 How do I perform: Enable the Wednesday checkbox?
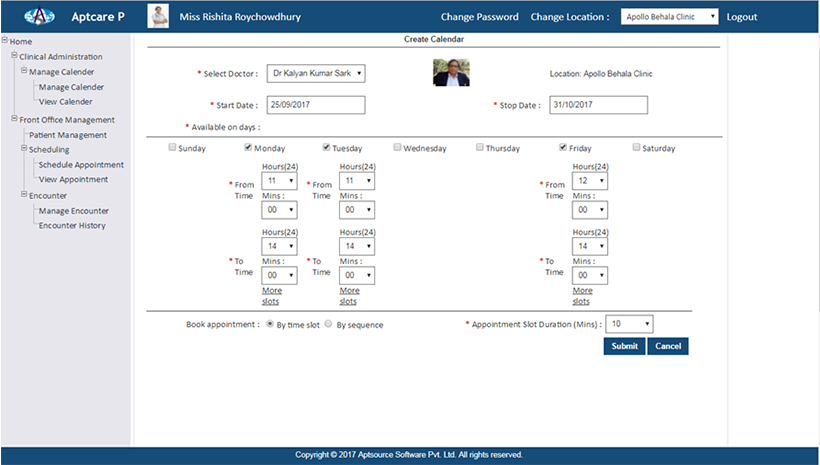(x=398, y=148)
